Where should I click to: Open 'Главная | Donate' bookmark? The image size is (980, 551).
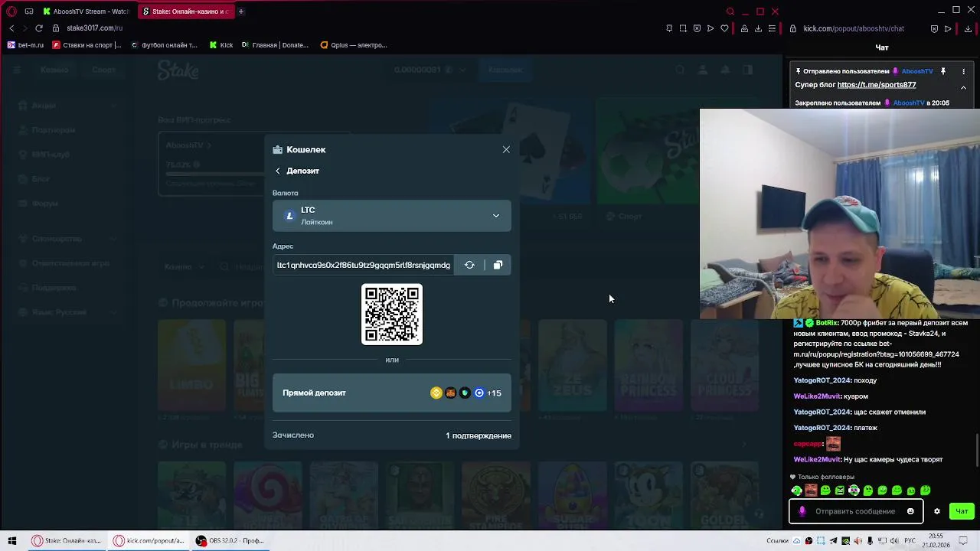(275, 45)
